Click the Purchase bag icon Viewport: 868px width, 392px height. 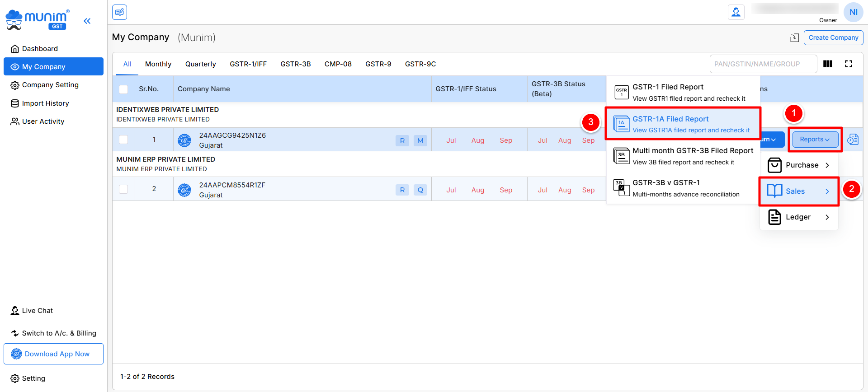[x=775, y=165]
